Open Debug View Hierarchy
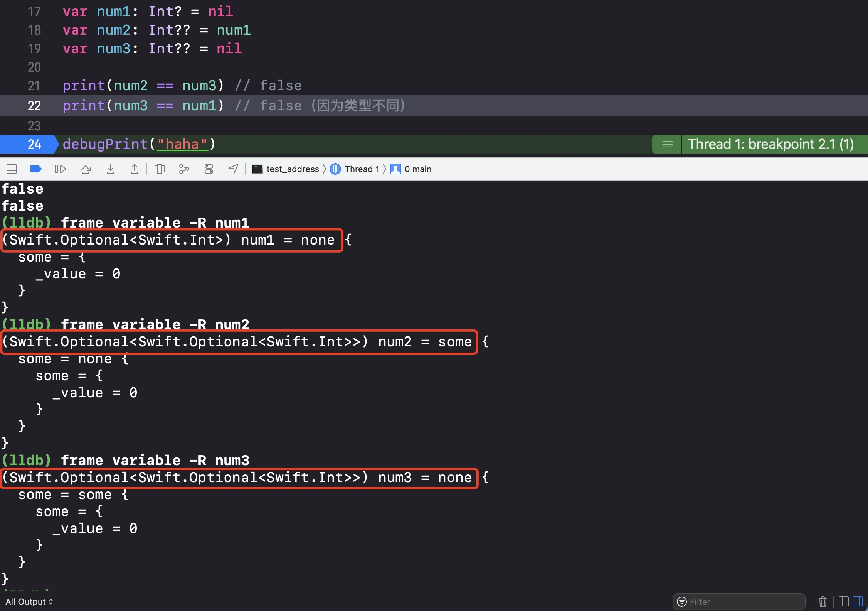 (x=159, y=169)
